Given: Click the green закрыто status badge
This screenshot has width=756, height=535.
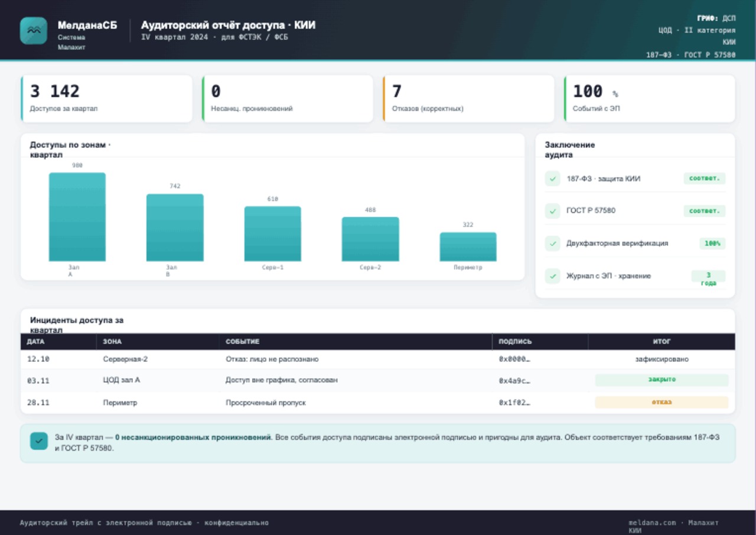Looking at the screenshot, I should pos(661,380).
